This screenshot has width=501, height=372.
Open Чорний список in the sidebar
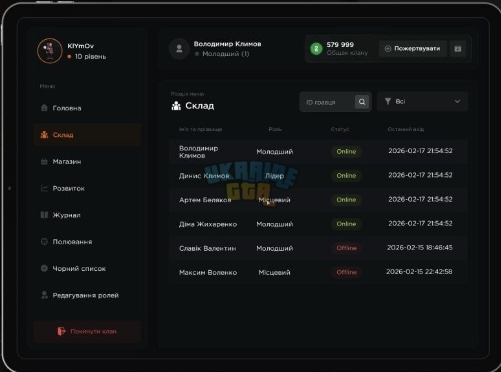(x=87, y=268)
